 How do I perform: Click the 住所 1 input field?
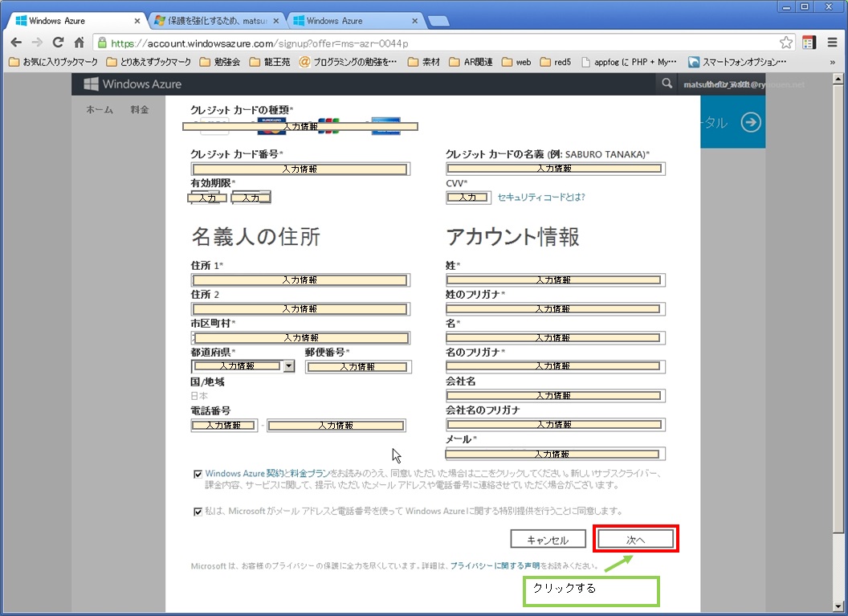coord(300,280)
